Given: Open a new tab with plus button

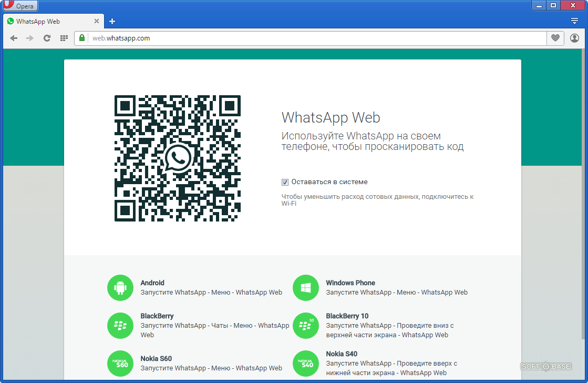Looking at the screenshot, I should click(112, 22).
